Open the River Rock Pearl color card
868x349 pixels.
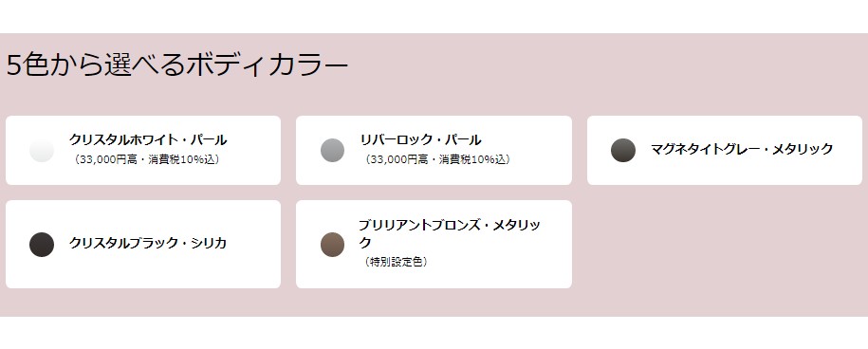coord(434,151)
